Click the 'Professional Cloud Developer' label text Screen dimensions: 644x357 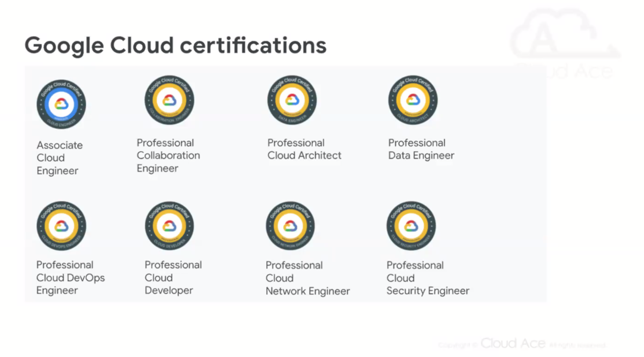coord(173,278)
